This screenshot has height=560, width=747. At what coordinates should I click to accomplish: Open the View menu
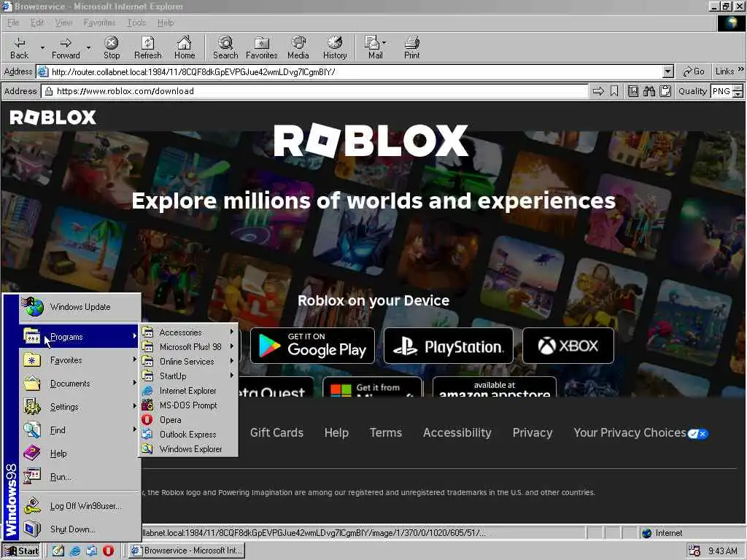click(63, 23)
